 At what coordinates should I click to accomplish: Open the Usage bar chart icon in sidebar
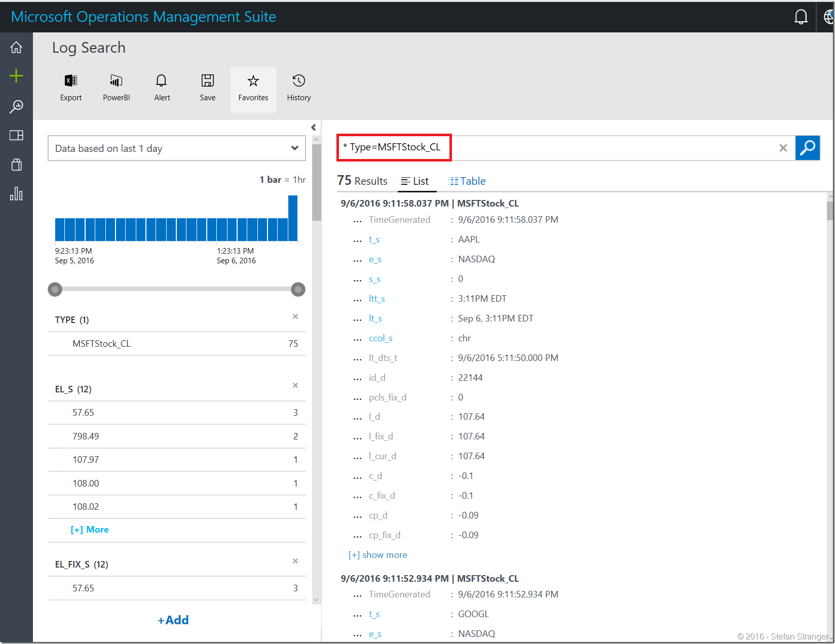pos(16,193)
